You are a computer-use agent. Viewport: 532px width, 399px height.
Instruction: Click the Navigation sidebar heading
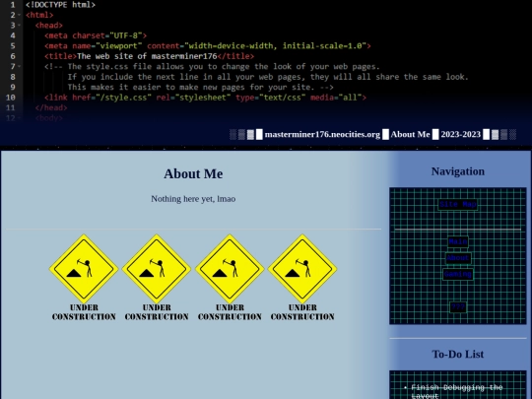tap(458, 171)
